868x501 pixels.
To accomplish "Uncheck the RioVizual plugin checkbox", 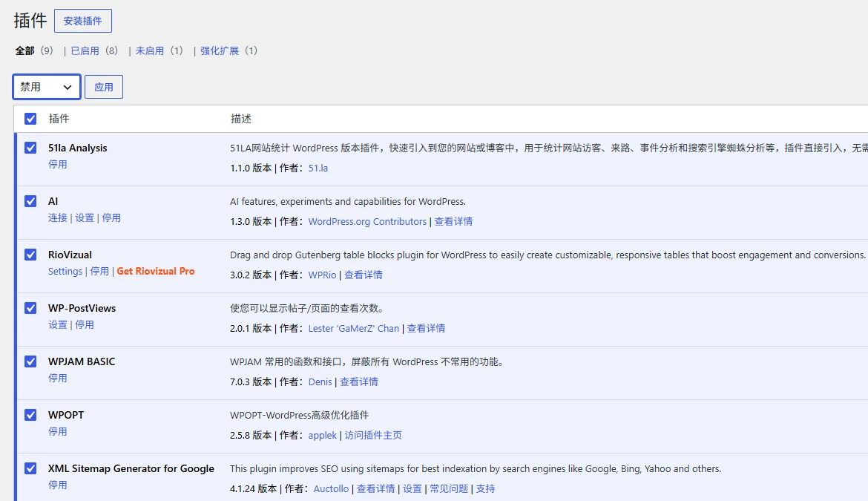I will click(x=30, y=255).
